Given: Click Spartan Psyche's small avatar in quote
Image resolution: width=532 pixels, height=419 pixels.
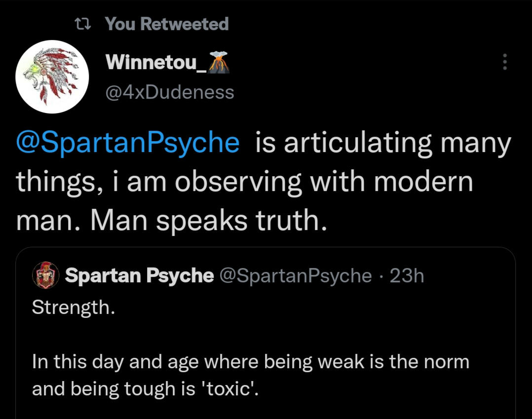Looking at the screenshot, I should tap(45, 276).
